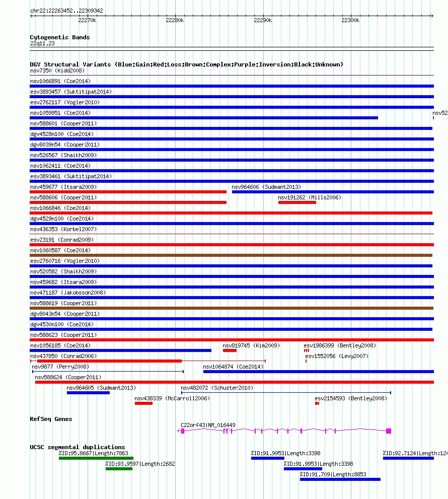Open the nsv436353 (Korbel2007) variant
448x499 pixels.
[63, 229]
